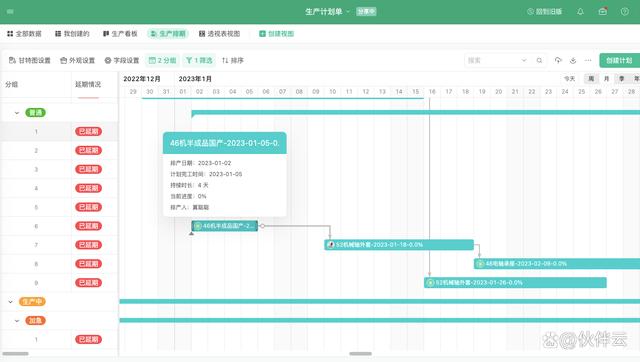This screenshot has width=640, height=362.
Task: Click 已延期 badge in row 3
Action: (88, 169)
